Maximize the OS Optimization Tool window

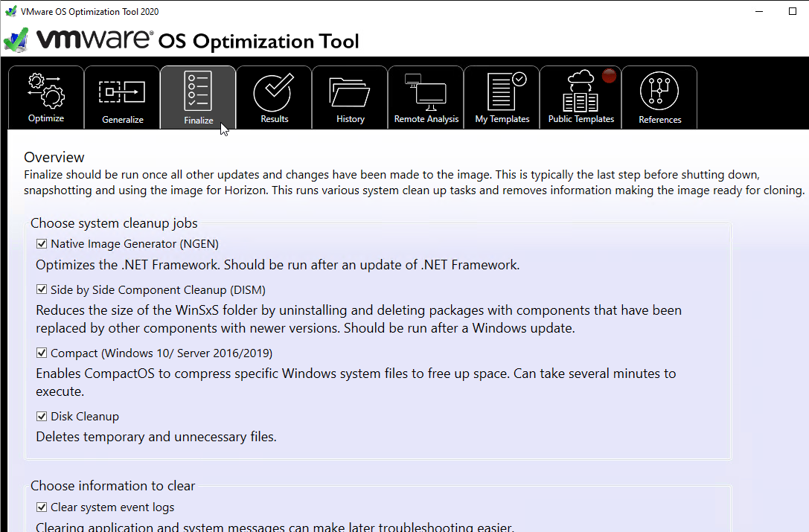coord(793,11)
